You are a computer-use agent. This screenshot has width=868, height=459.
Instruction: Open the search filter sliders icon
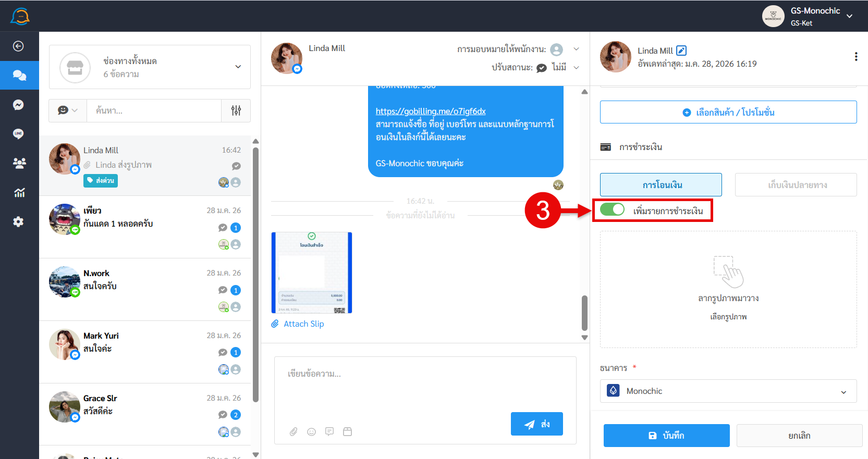tap(236, 110)
